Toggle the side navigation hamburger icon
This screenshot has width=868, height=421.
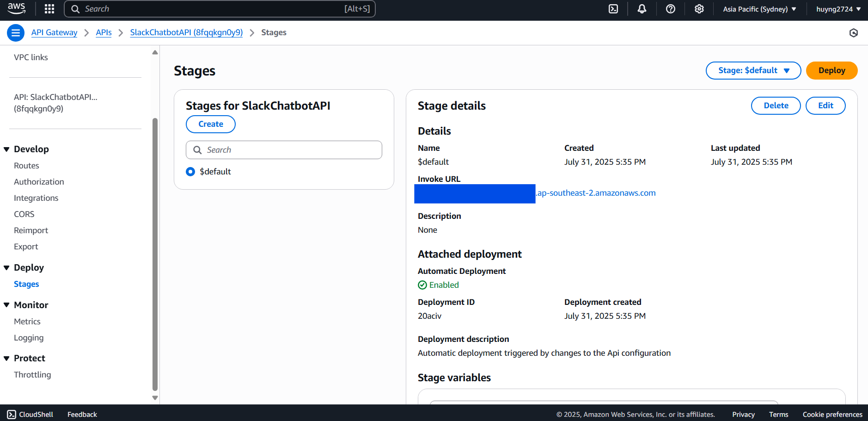[x=16, y=33]
